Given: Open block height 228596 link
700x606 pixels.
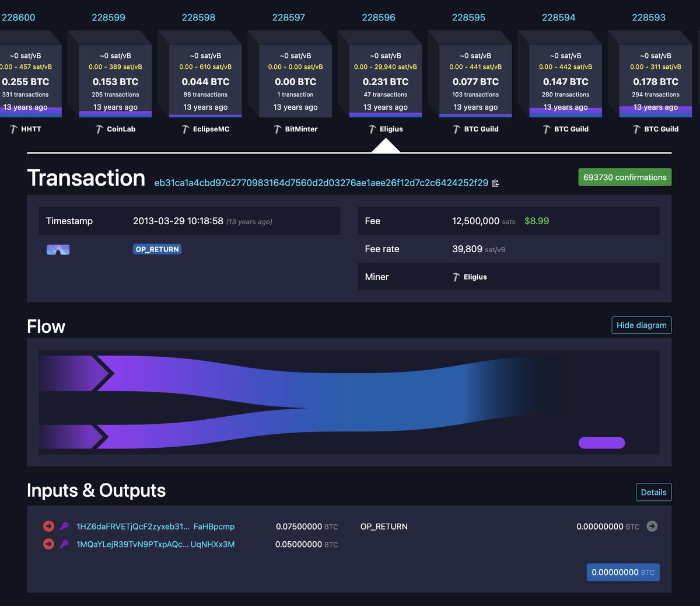Looking at the screenshot, I should (379, 18).
